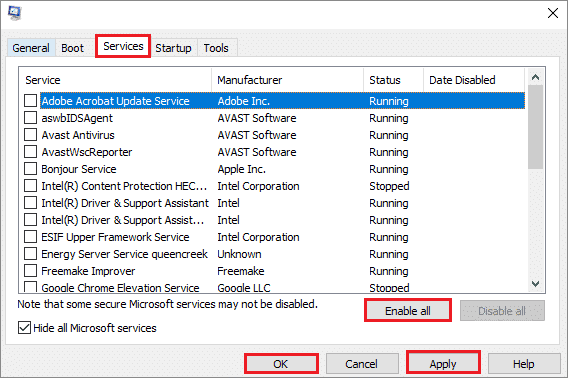Tick the Freemake Improver checkbox
The height and width of the screenshot is (378, 568).
tap(30, 270)
